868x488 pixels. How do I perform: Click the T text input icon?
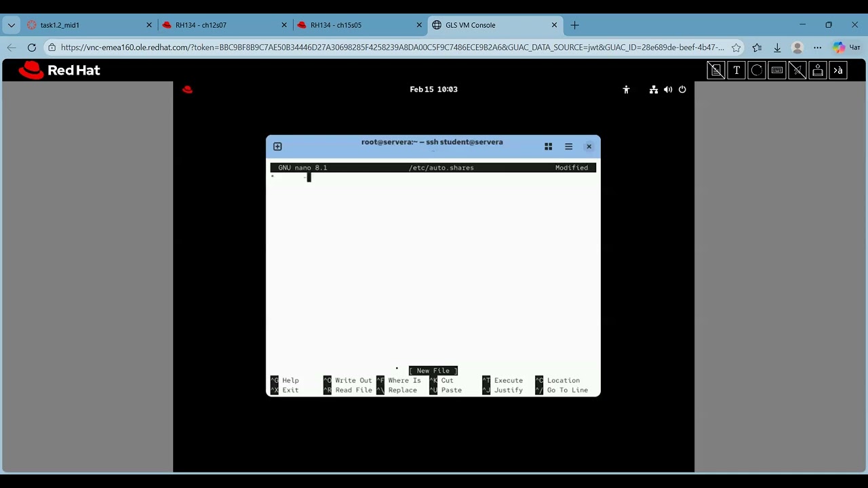(736, 70)
